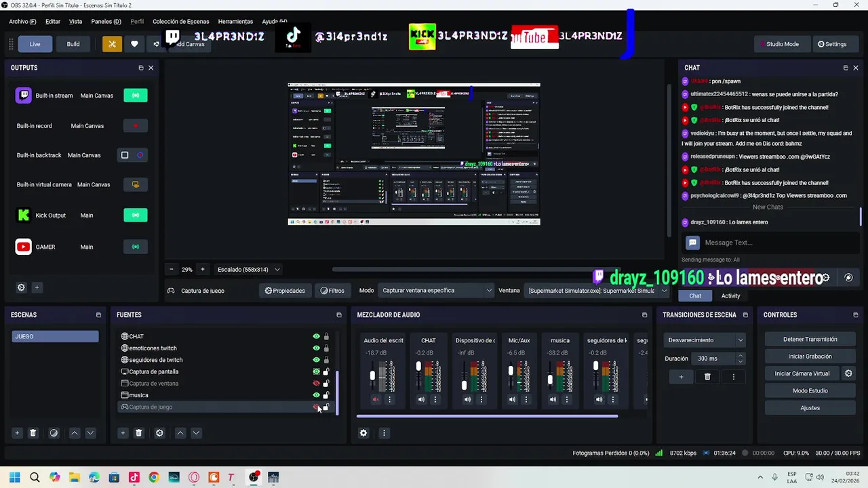Toggle Built-in record recording button
Screen dimensions: 868x488
[x=136, y=125]
